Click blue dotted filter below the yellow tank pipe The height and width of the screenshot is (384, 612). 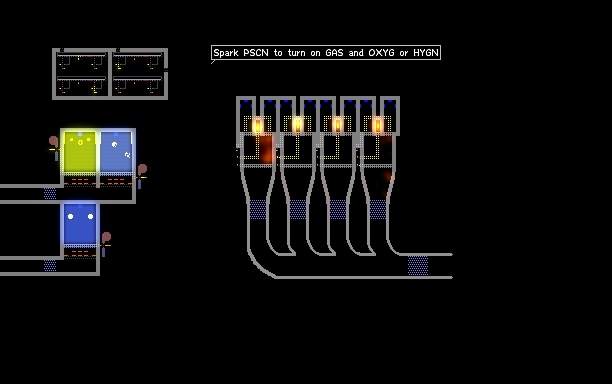[x=50, y=194]
